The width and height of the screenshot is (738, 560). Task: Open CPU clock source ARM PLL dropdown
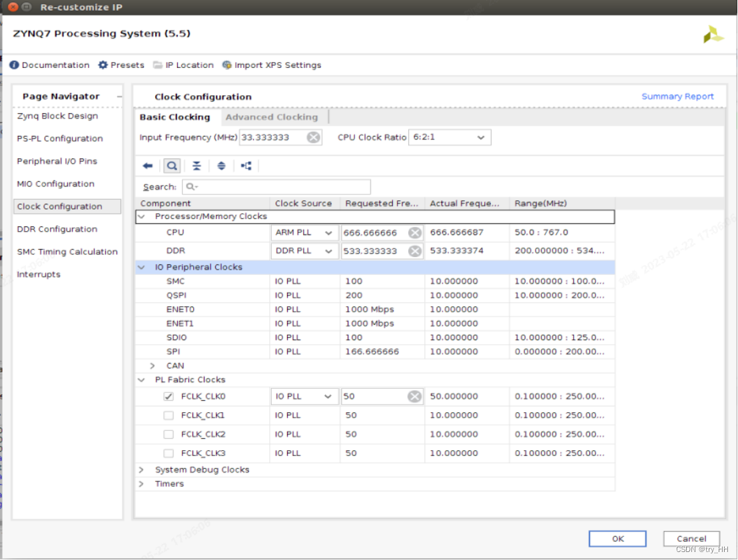point(304,233)
